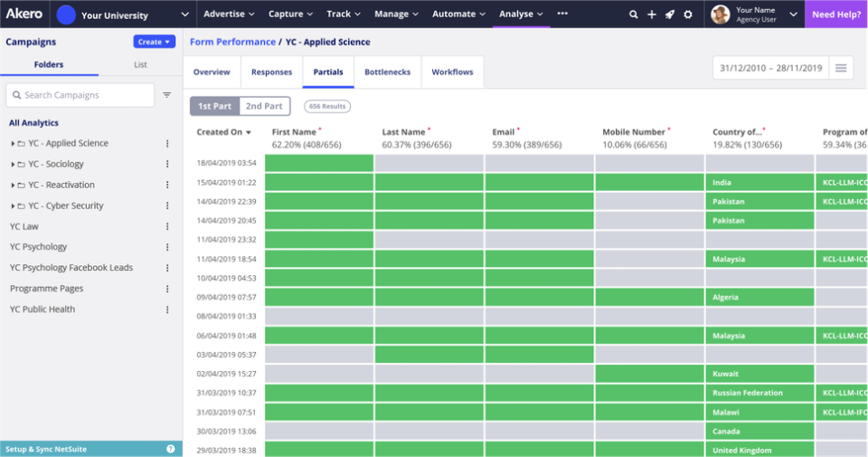Image resolution: width=868 pixels, height=457 pixels.
Task: Switch to the Bottlenecks tab
Action: point(387,72)
